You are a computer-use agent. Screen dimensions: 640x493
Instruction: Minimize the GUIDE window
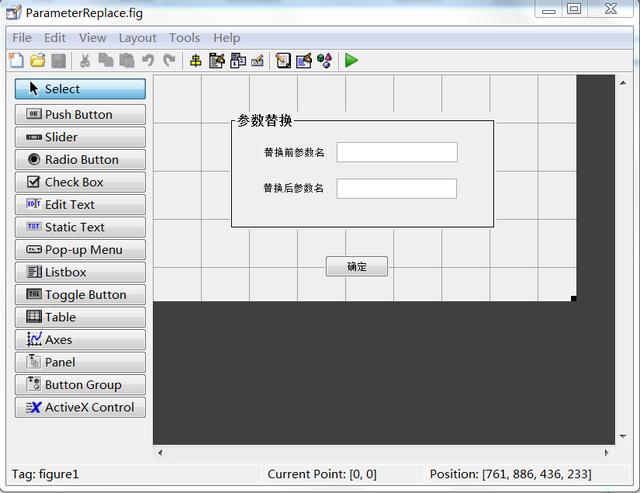549,10
